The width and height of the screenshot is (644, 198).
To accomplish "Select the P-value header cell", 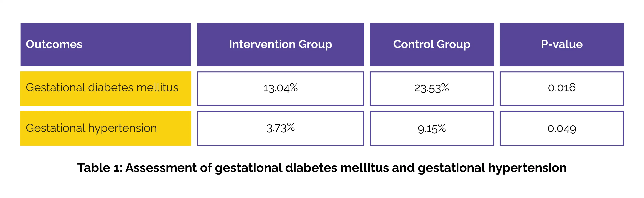I will [561, 44].
